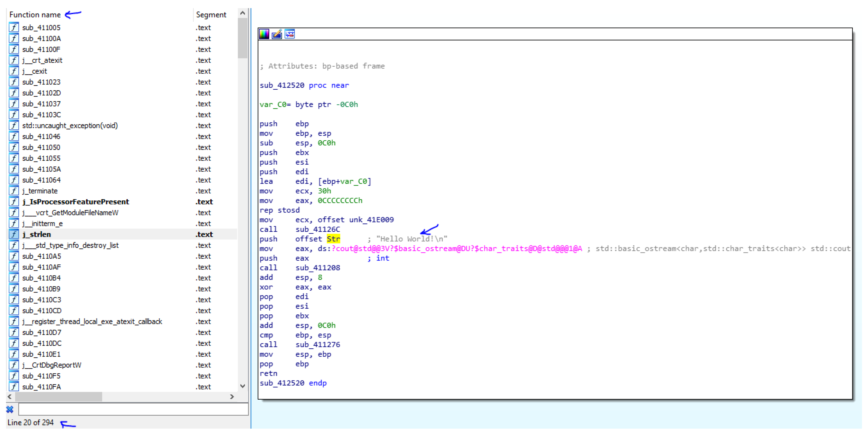Sort by the Function name column header

click(35, 15)
